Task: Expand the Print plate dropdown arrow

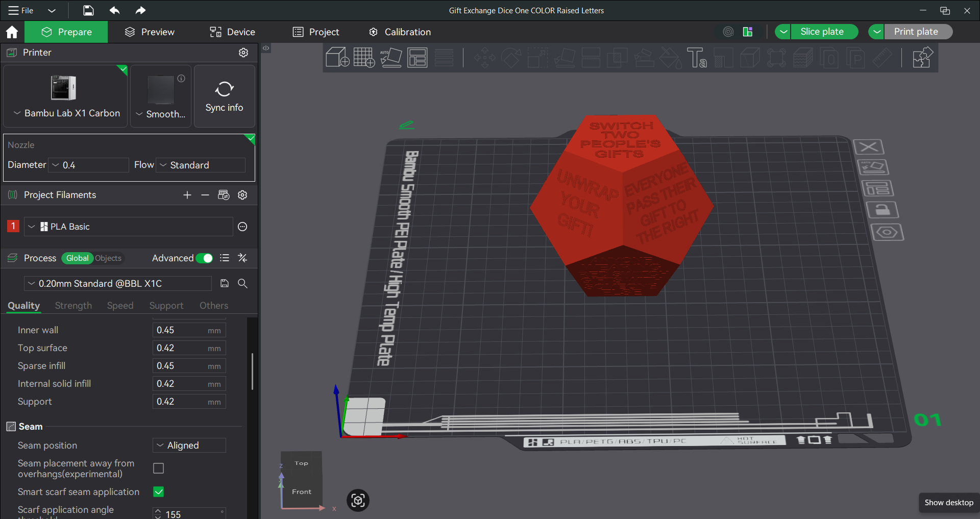Action: click(x=876, y=32)
